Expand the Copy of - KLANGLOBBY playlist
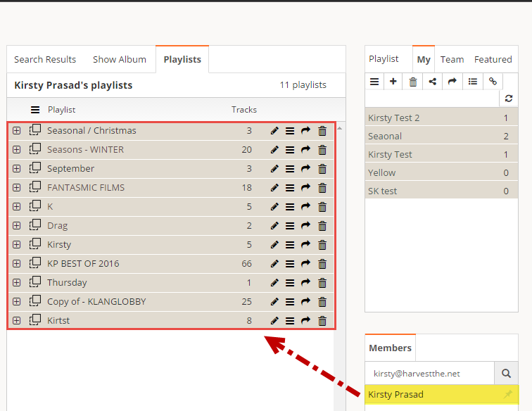The width and height of the screenshot is (532, 411). pyautogui.click(x=16, y=302)
